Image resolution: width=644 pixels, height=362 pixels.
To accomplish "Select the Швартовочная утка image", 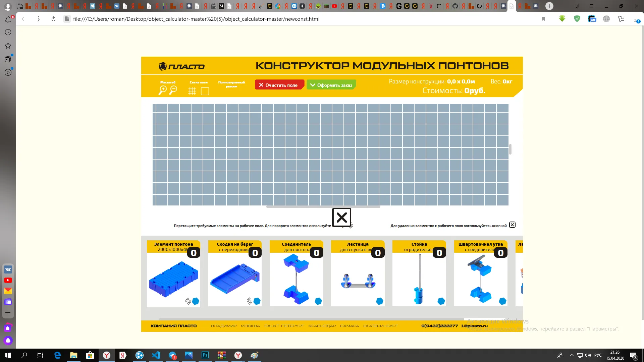I will click(480, 279).
